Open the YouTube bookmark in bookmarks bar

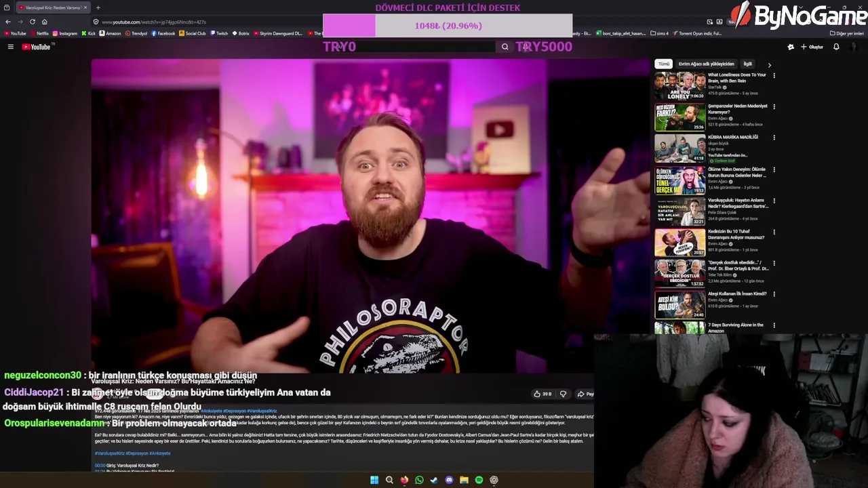(x=15, y=33)
